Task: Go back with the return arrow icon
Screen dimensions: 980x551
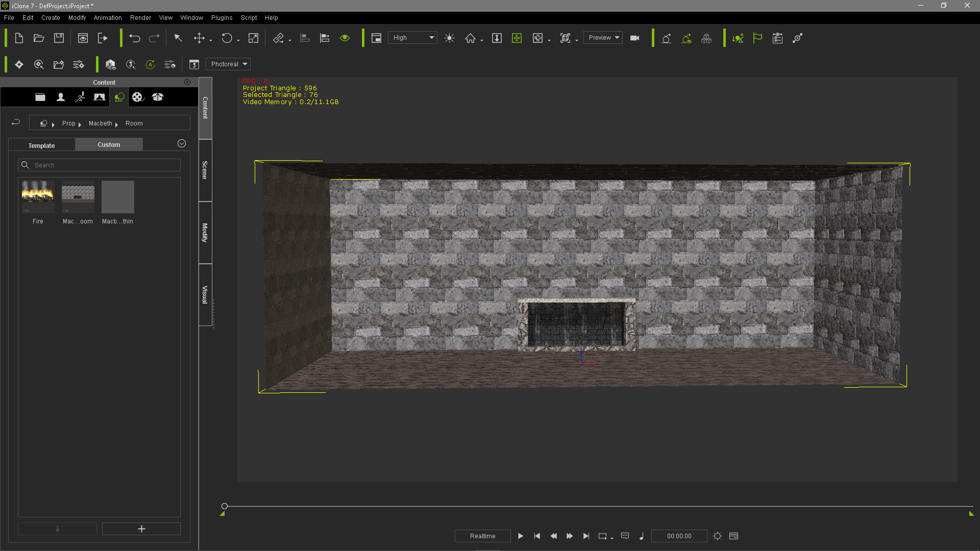Action: (16, 122)
